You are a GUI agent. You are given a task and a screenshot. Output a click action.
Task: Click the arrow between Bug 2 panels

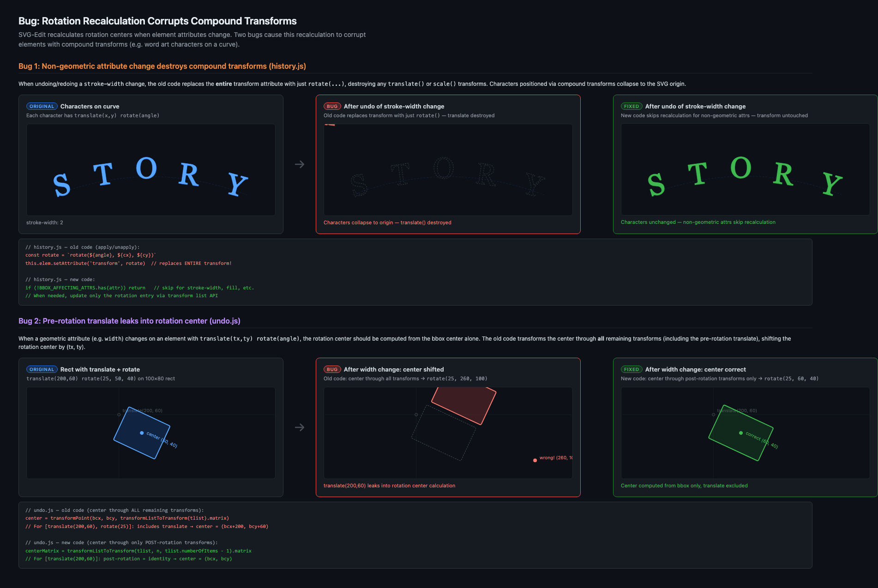coord(300,427)
